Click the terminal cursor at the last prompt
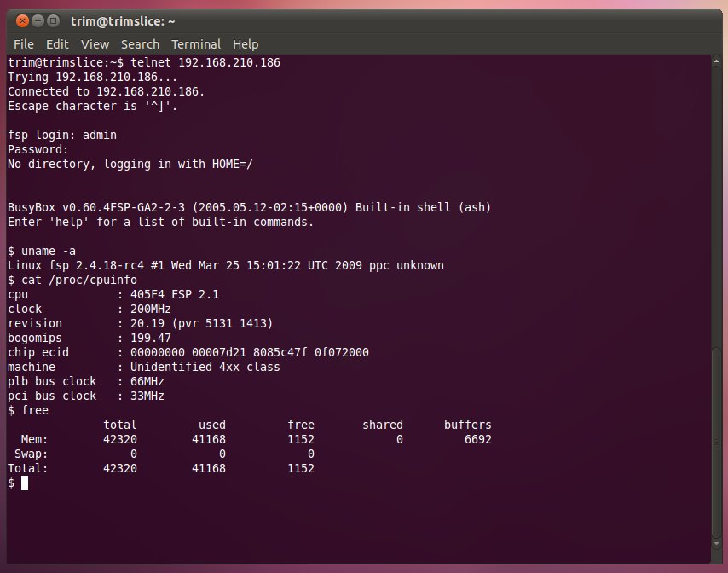Screen dimensions: 728x573 (x=25, y=483)
